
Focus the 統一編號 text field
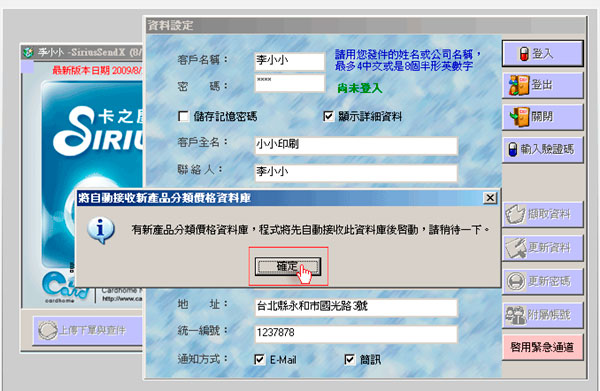tap(356, 334)
